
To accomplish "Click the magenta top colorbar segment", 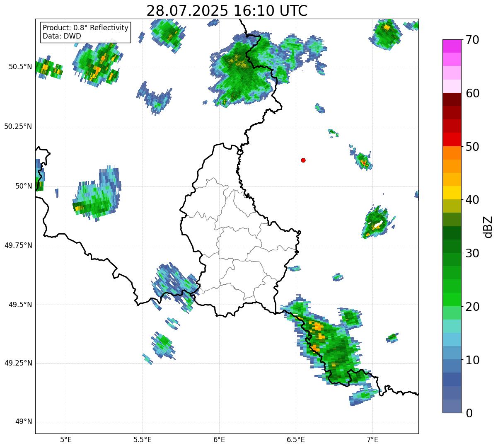I will point(452,46).
